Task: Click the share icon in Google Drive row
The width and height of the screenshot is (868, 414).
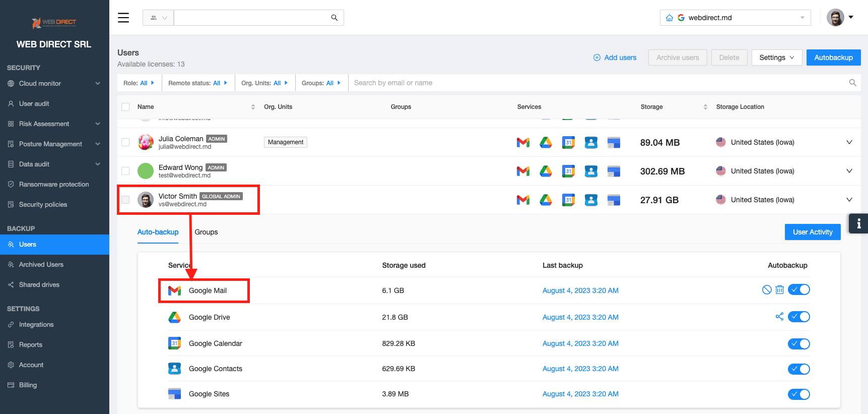Action: (x=779, y=317)
